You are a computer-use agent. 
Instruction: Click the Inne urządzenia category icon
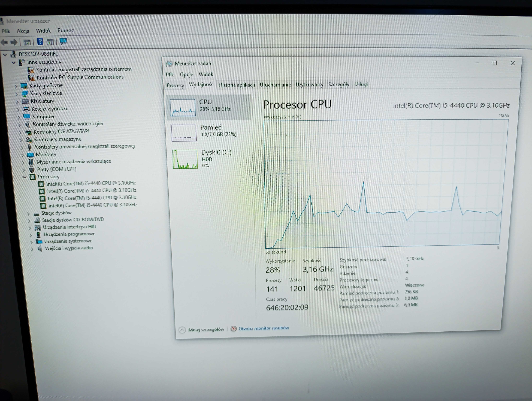click(22, 62)
